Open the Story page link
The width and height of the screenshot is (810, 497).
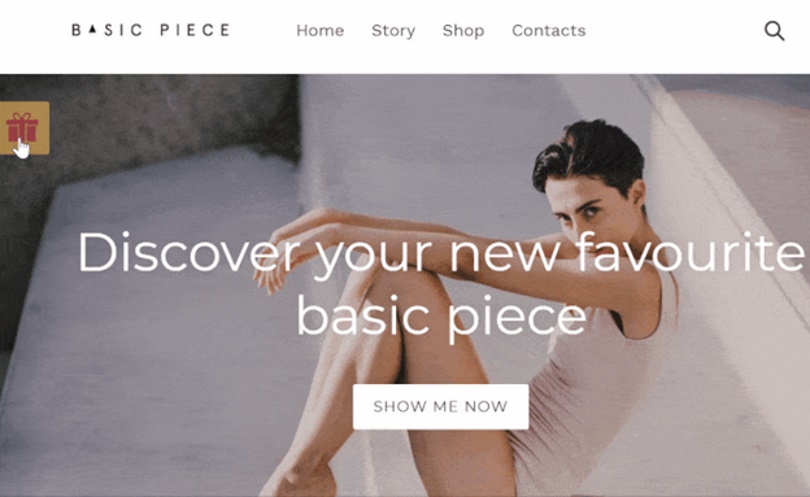coord(393,30)
